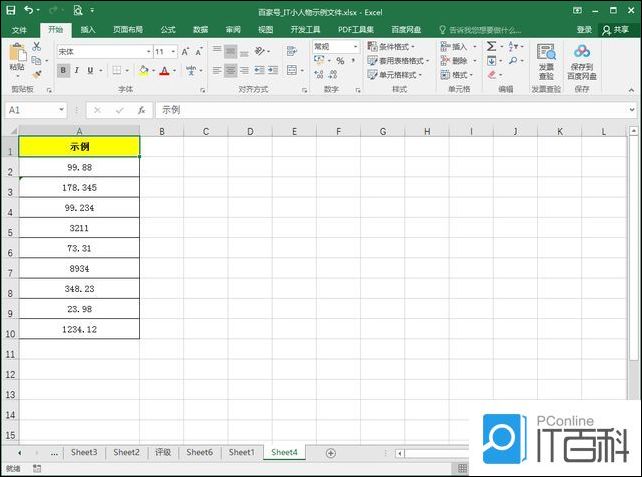The image size is (642, 477).
Task: Click the Paste clipboard icon
Action: [x=17, y=53]
